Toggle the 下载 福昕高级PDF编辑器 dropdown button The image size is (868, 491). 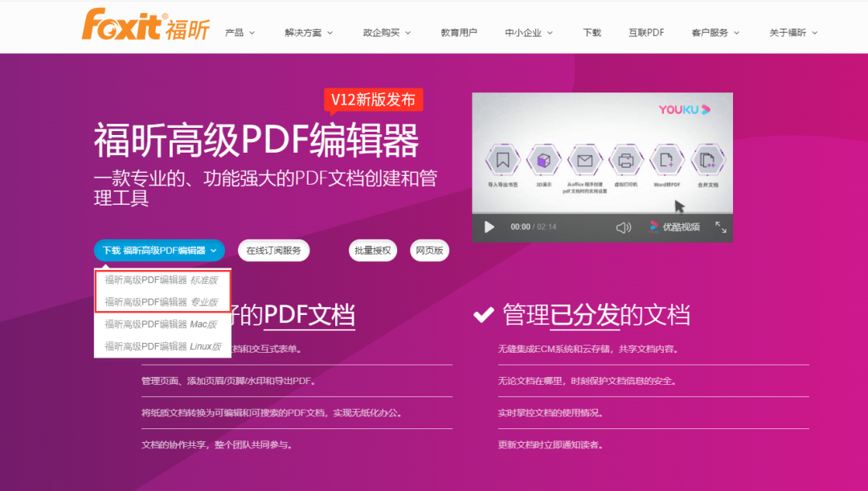click(159, 250)
